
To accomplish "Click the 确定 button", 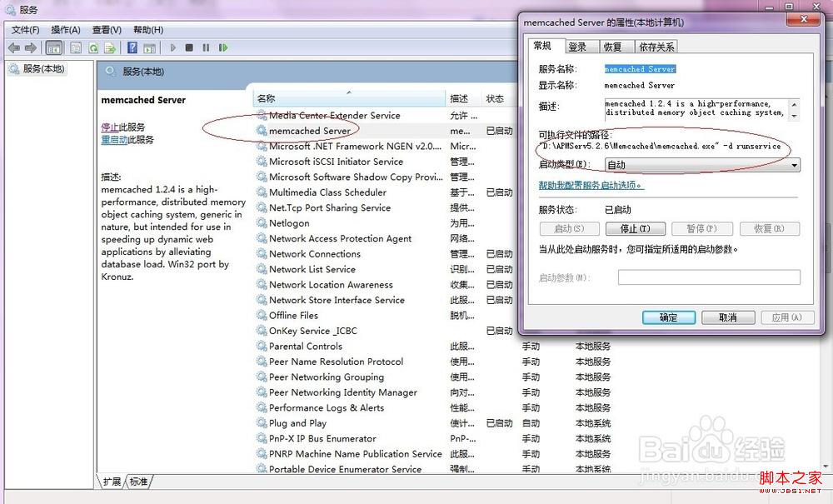I will [668, 317].
